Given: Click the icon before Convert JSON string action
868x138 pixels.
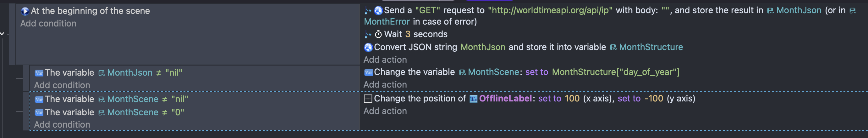Looking at the screenshot, I should (x=368, y=47).
